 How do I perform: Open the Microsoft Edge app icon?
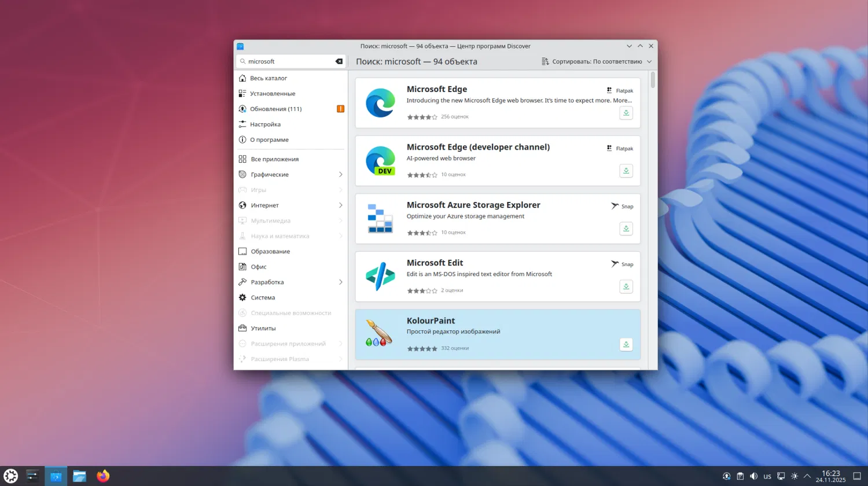(x=380, y=103)
